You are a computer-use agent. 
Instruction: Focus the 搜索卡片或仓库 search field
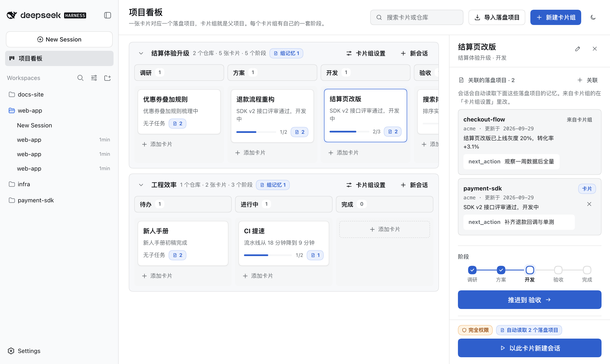tap(417, 17)
